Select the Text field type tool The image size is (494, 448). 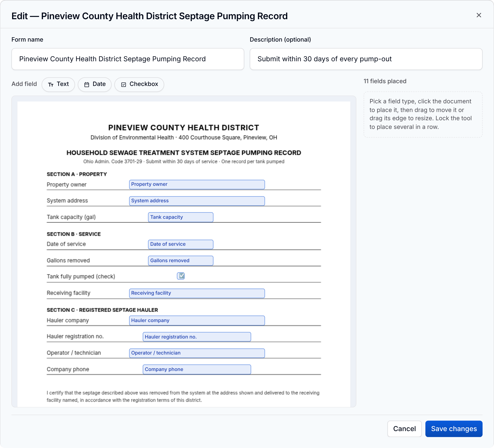pos(58,84)
